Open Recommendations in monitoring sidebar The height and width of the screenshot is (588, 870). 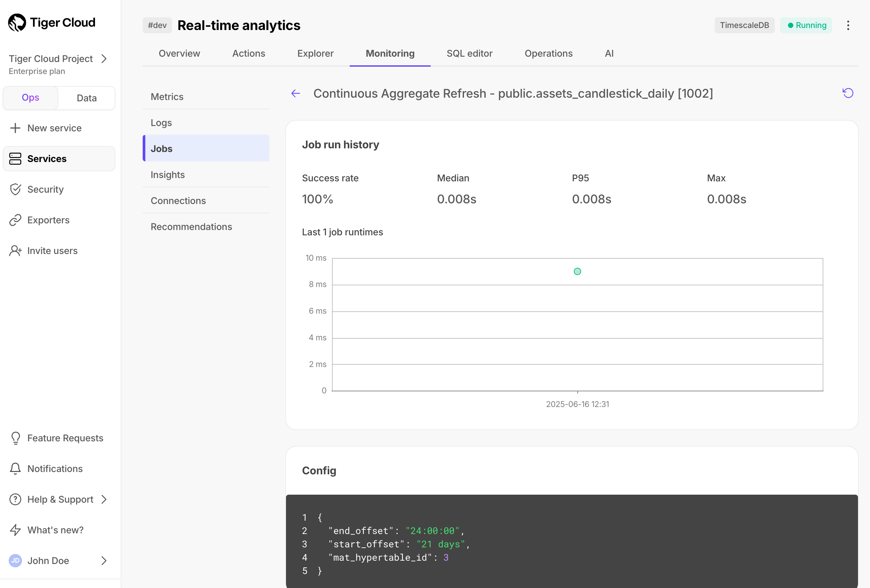pyautogui.click(x=206, y=227)
